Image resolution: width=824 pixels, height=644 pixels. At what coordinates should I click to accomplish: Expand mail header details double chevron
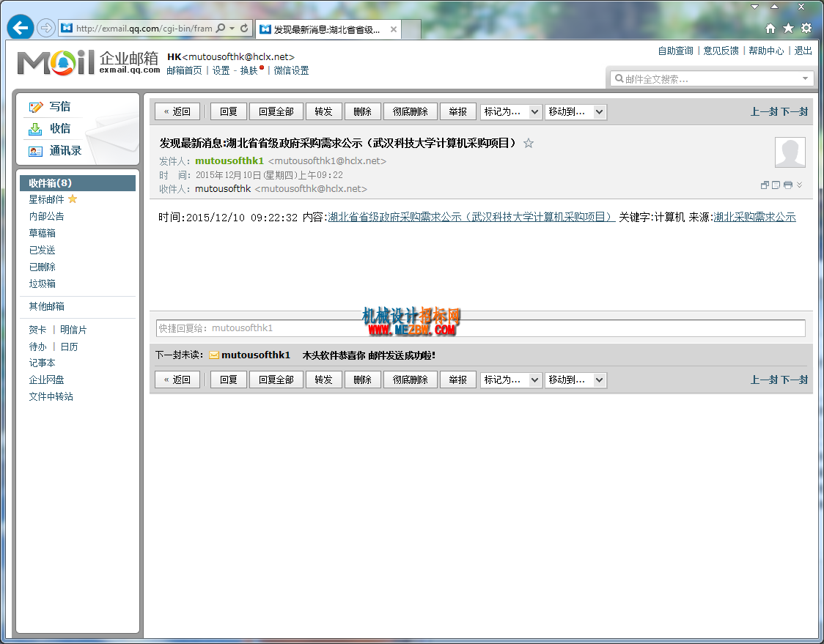tap(799, 185)
